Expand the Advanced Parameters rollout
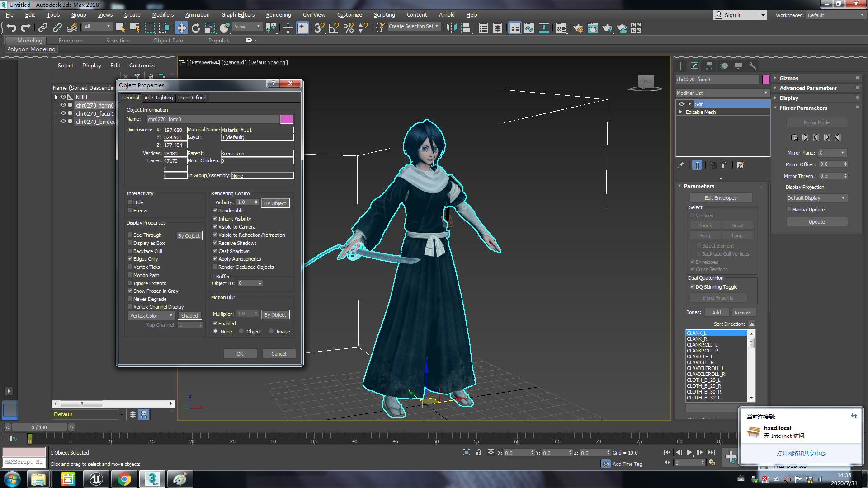 (x=808, y=88)
